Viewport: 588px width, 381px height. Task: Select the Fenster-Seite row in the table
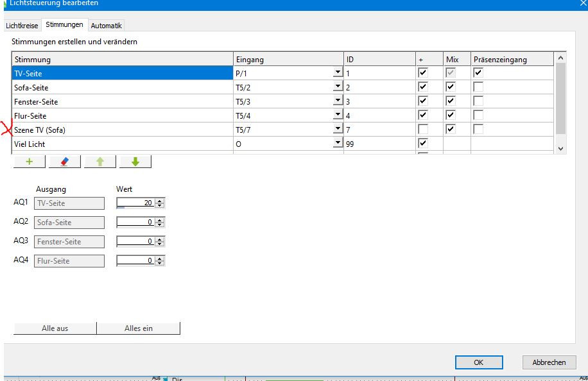point(122,101)
